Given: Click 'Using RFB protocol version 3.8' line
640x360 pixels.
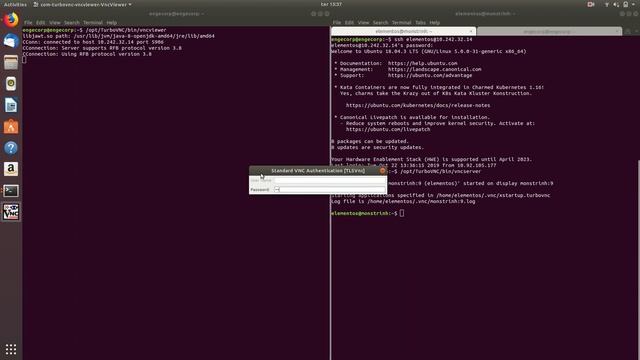Looking at the screenshot, I should click(x=87, y=54).
